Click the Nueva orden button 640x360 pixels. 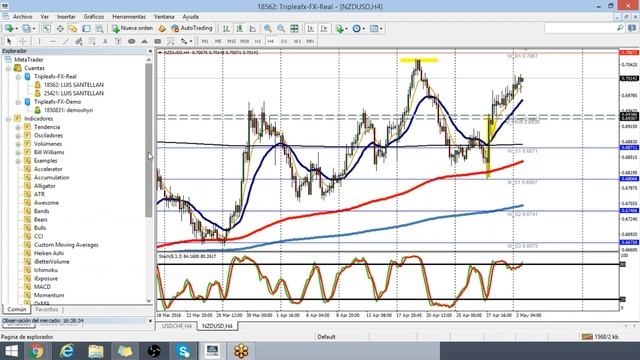pos(133,29)
